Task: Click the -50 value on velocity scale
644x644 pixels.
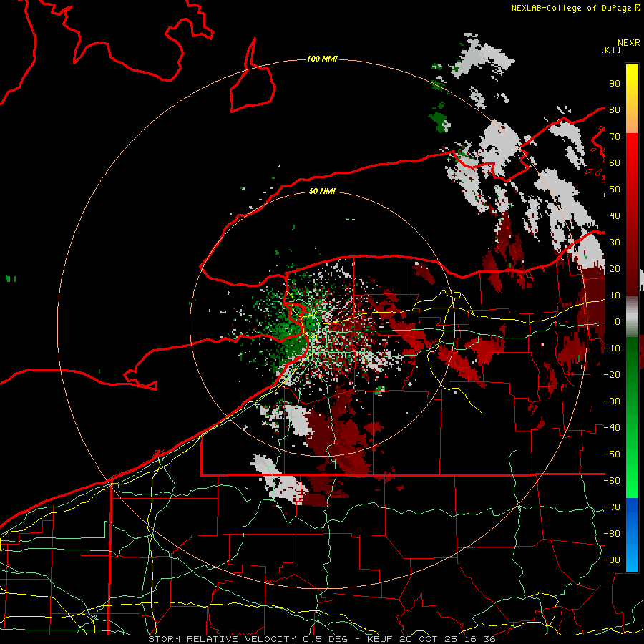Action: (x=612, y=454)
